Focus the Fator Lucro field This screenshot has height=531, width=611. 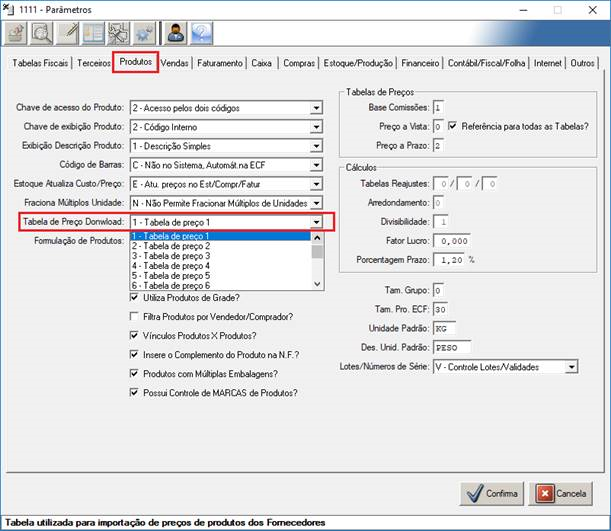pos(451,241)
